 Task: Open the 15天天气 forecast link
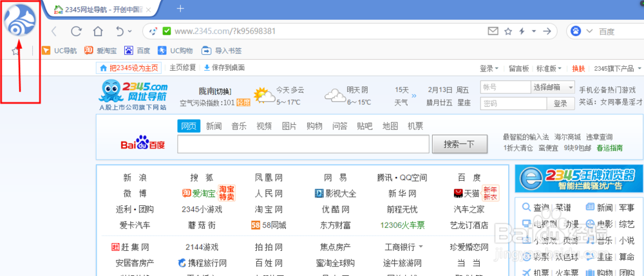coord(402,96)
